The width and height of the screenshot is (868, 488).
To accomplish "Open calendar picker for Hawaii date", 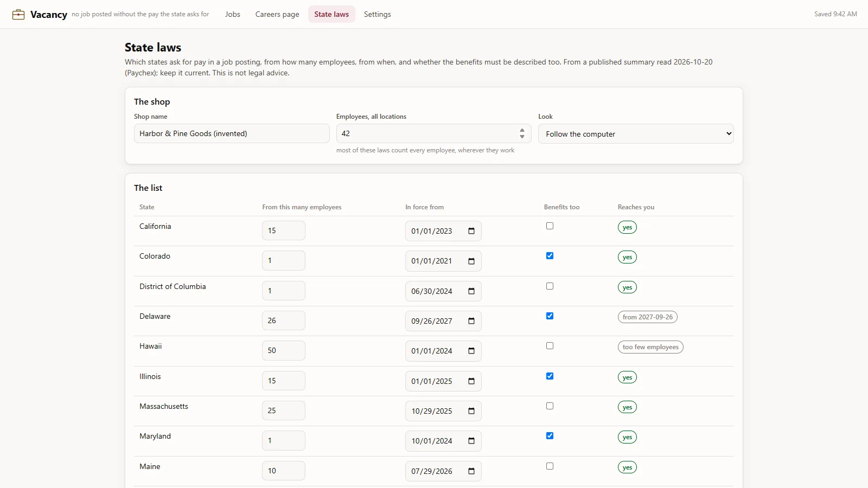I will 471,351.
